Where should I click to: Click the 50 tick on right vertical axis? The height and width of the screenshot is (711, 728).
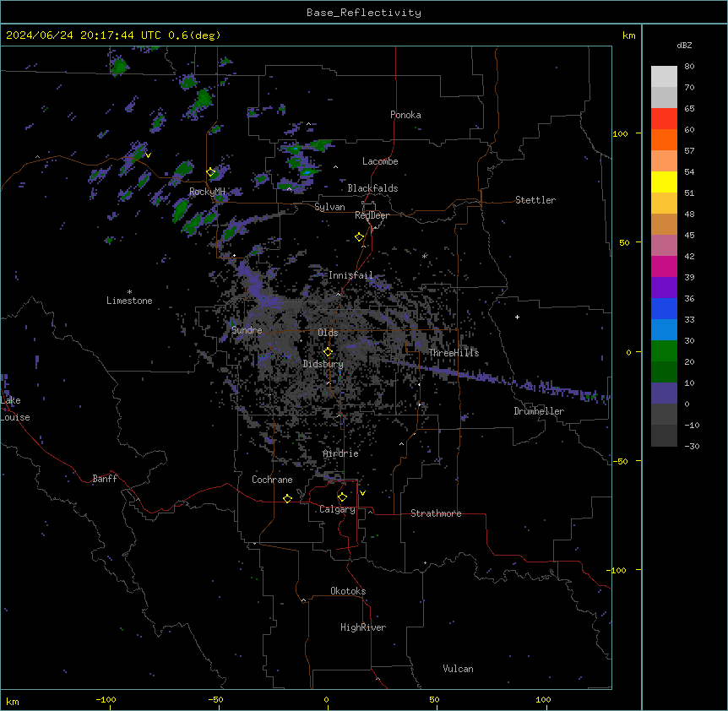(x=624, y=242)
